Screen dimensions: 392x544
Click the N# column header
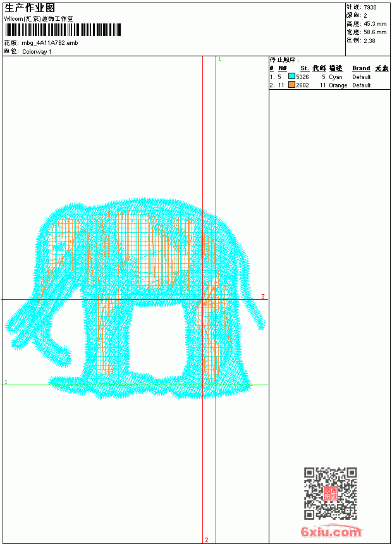pyautogui.click(x=283, y=68)
